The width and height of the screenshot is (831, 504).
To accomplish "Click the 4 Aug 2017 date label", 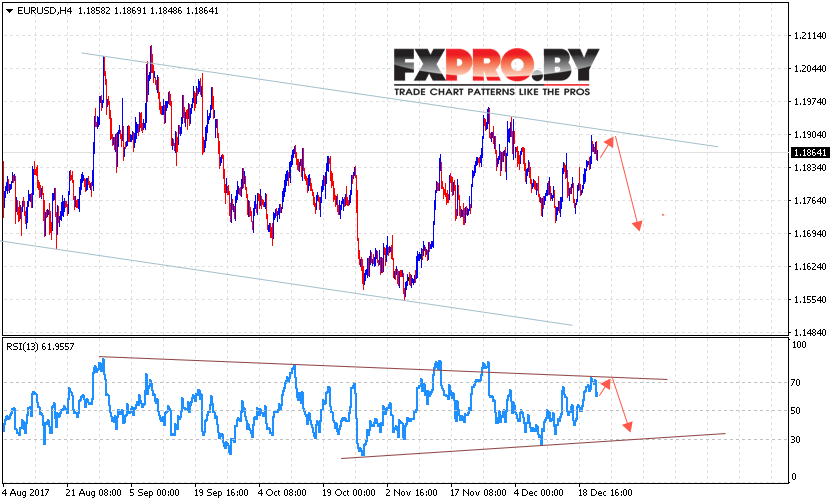I will [26, 493].
